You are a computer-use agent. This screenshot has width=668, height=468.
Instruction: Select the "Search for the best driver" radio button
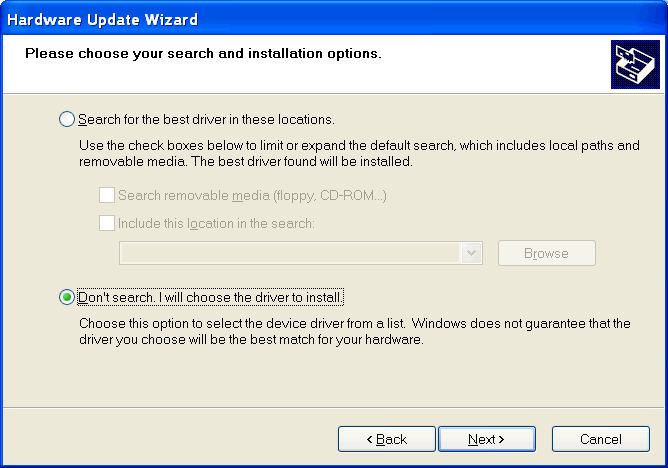[67, 119]
